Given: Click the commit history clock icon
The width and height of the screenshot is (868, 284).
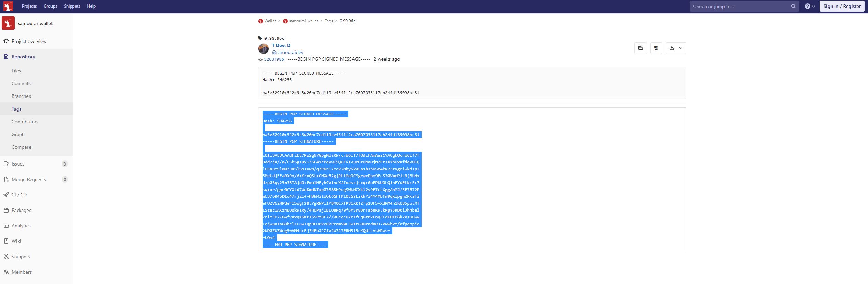Looking at the screenshot, I should [656, 48].
